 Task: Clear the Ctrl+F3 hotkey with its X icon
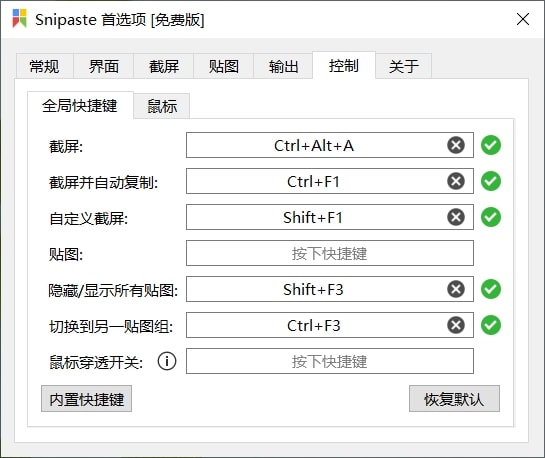click(456, 325)
